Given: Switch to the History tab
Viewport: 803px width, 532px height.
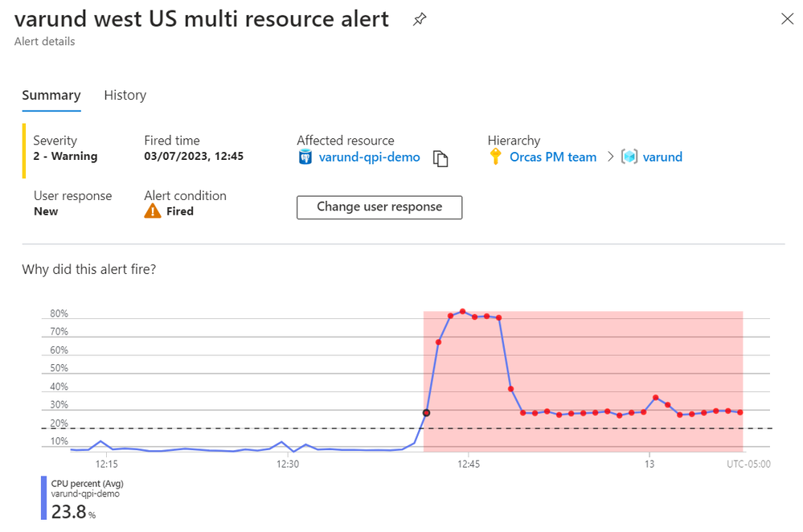Looking at the screenshot, I should 125,95.
